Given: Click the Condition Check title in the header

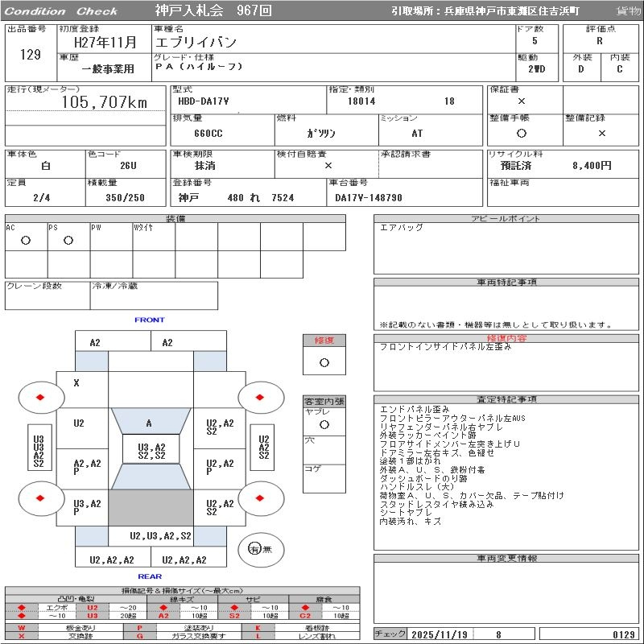Looking at the screenshot, I should (61, 11).
